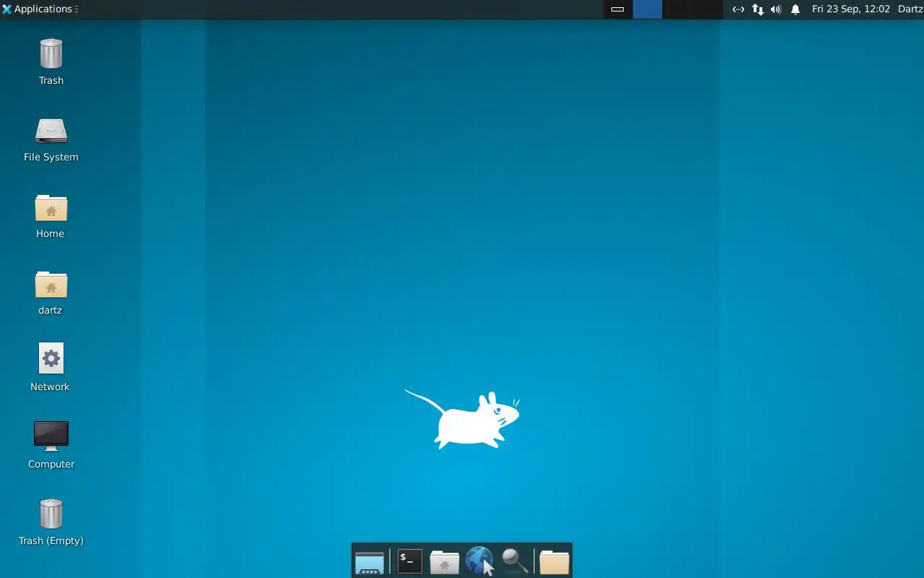Click Show Desktop icon in bottom dock
Viewport: 924px width, 578px height.
370,561
